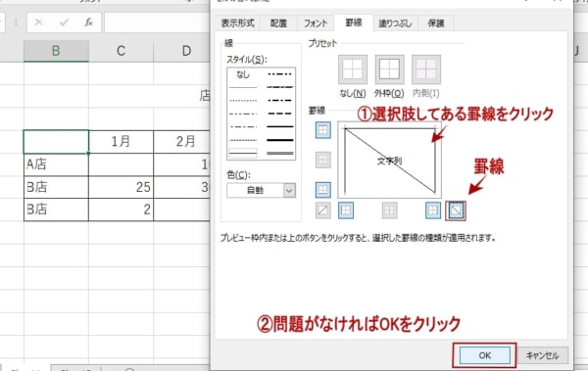Select the diagonal-up border button
This screenshot has width=588, height=371.
coord(322,210)
